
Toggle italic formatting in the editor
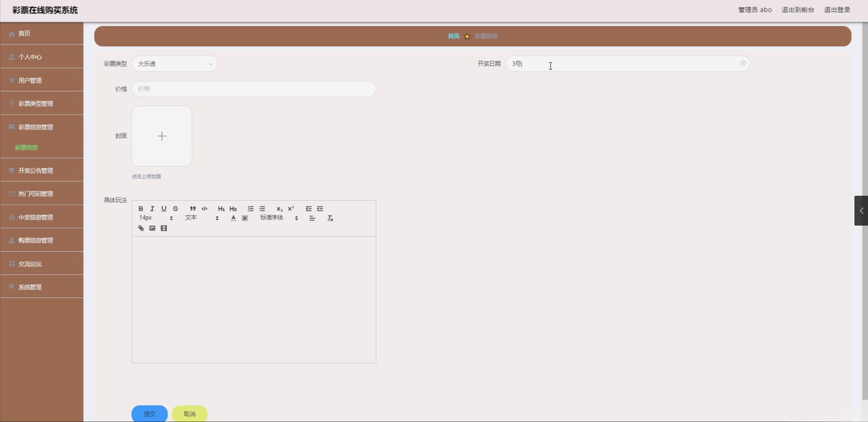tap(152, 209)
